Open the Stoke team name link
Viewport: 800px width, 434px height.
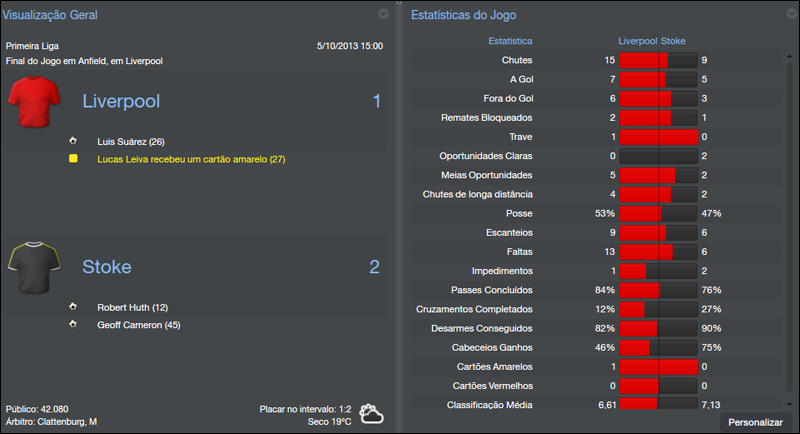106,267
